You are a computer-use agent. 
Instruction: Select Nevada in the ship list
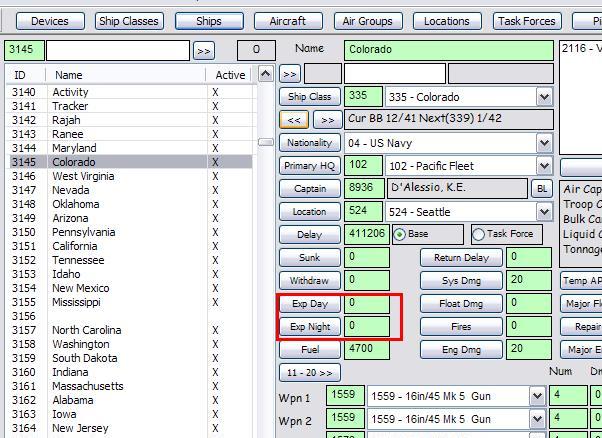tap(129, 190)
